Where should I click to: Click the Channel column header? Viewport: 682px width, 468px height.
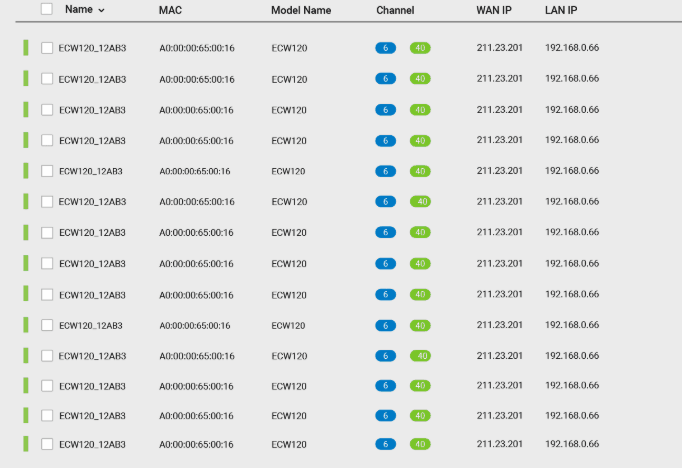[x=395, y=10]
